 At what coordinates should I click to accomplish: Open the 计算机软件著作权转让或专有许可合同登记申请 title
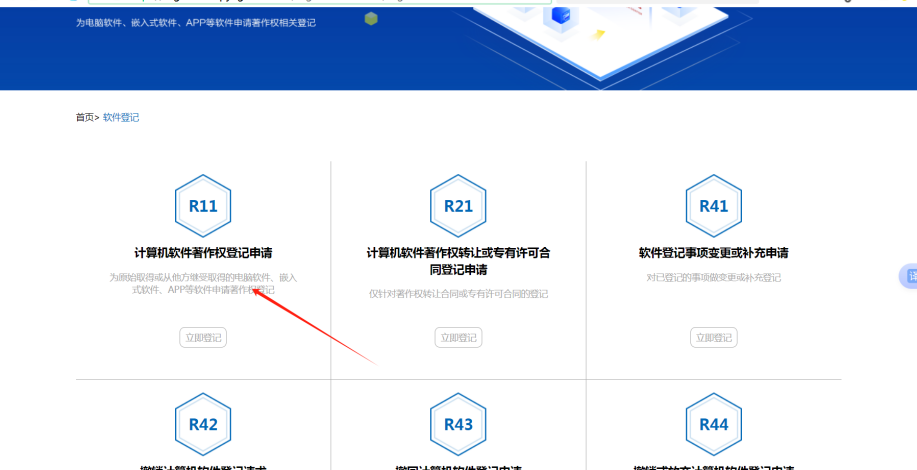pyautogui.click(x=458, y=261)
